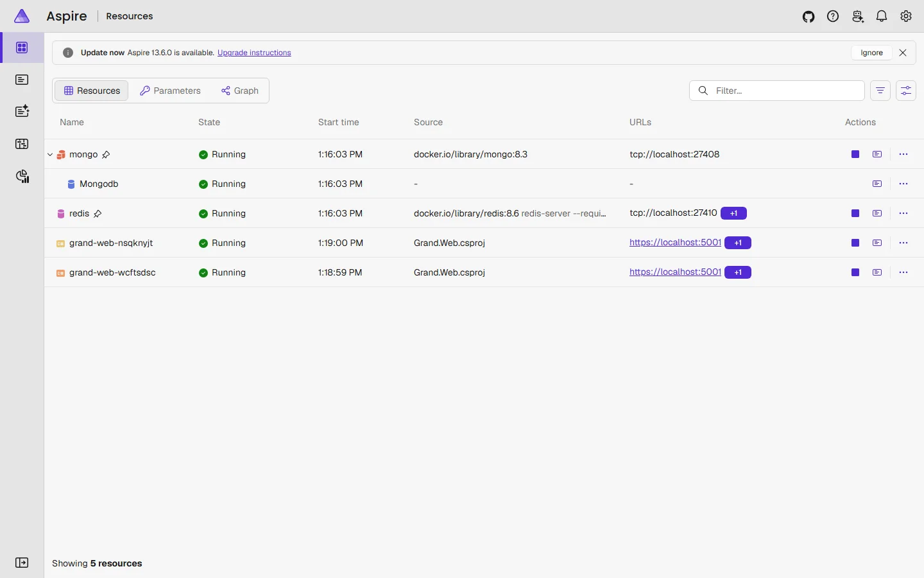
Task: Select the grand-web-wcftsdsc resource name
Action: tap(112, 272)
